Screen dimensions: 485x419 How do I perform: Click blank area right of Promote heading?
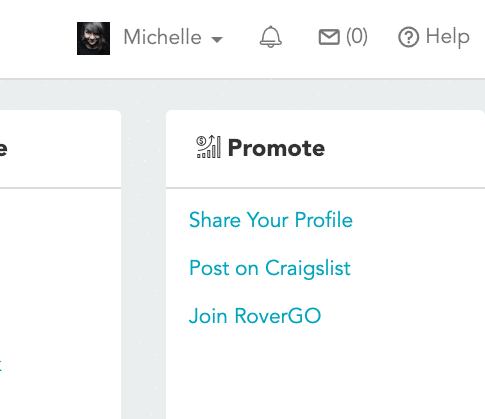tap(403, 148)
